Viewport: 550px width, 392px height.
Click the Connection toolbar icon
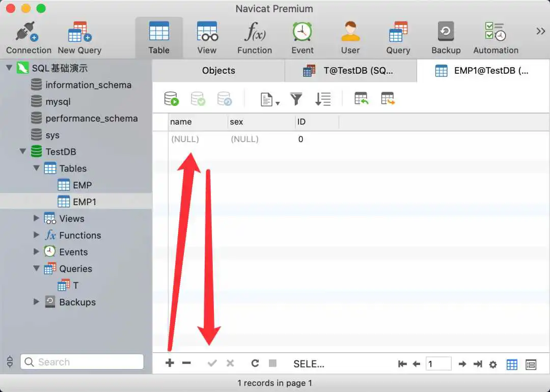tap(29, 37)
